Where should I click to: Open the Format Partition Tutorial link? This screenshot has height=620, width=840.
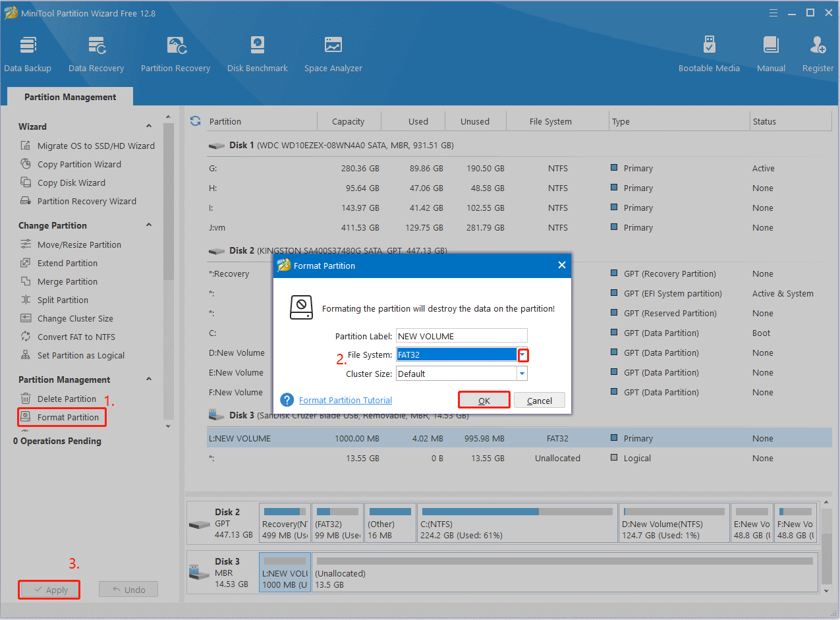click(x=345, y=400)
